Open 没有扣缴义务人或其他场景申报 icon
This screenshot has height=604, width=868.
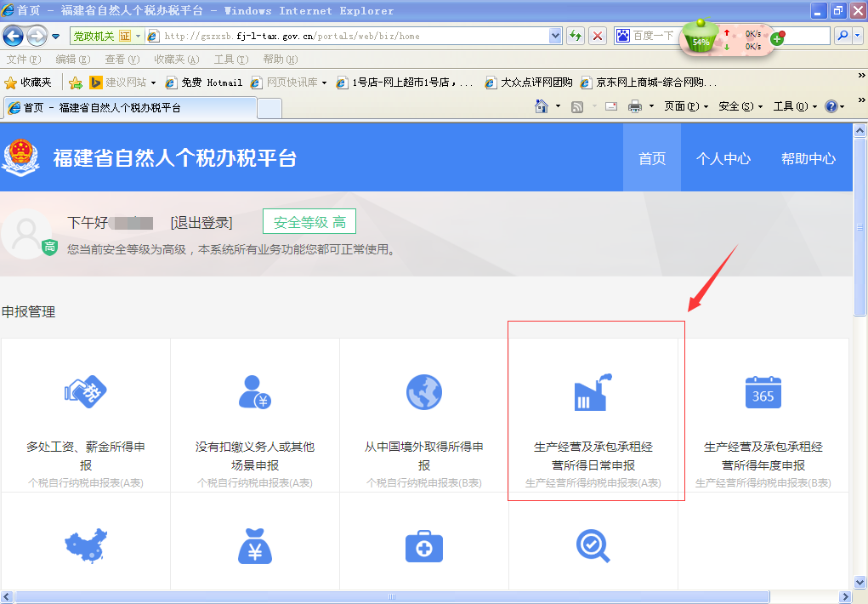[x=255, y=392]
